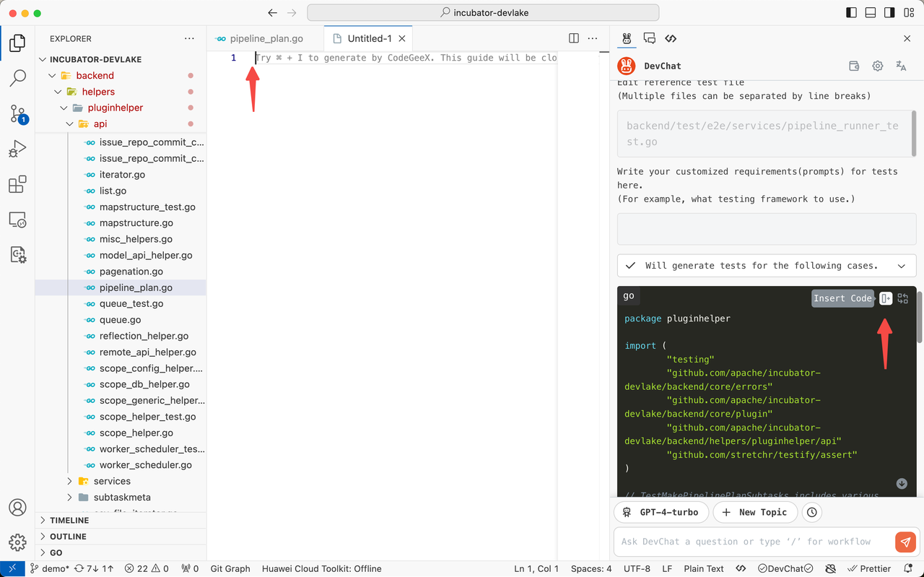Toggle DevChat status bar item

click(787, 568)
